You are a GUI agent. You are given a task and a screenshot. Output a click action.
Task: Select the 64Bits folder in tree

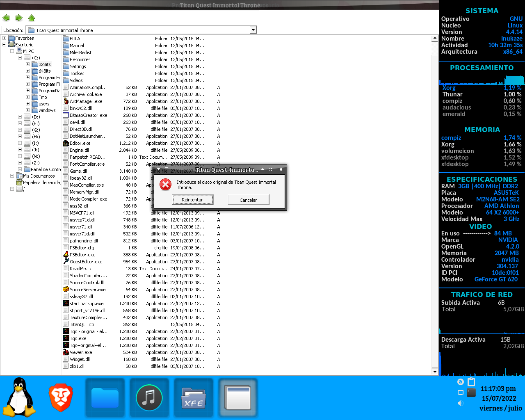coord(41,71)
